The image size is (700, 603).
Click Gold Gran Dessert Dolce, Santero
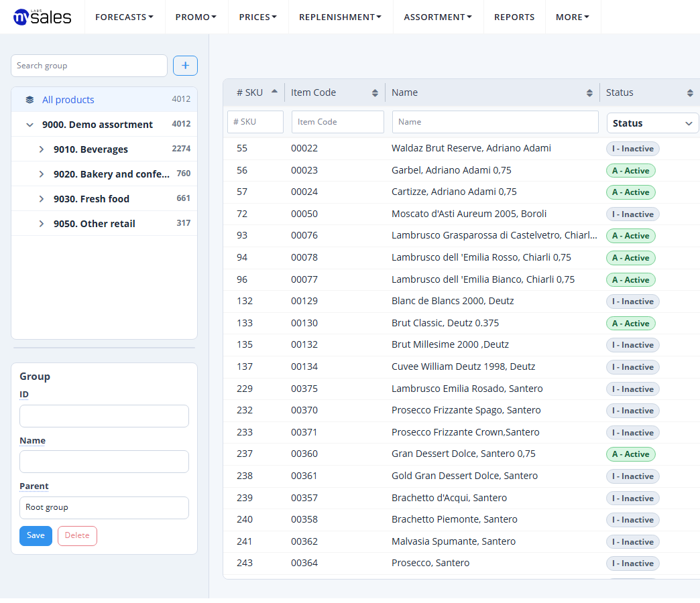pos(465,476)
